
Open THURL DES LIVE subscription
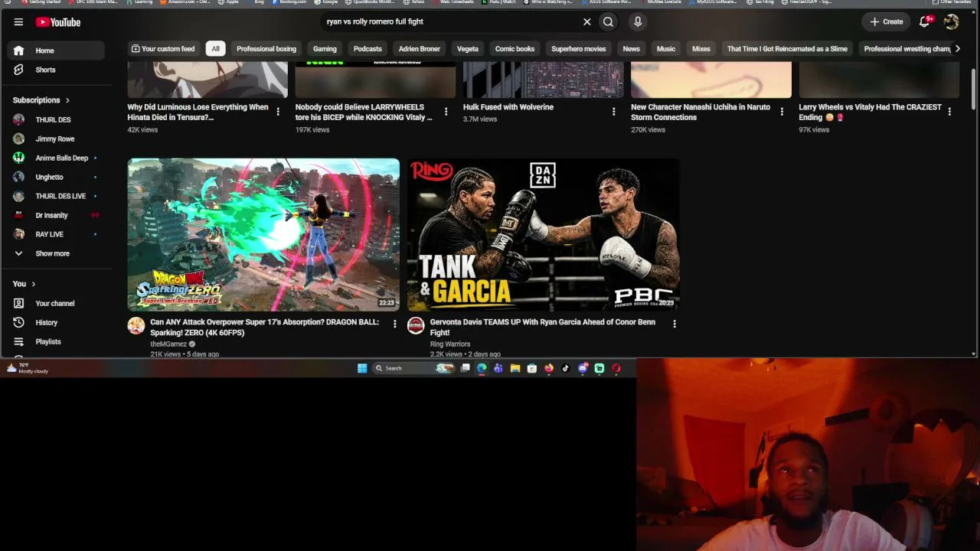[56, 196]
